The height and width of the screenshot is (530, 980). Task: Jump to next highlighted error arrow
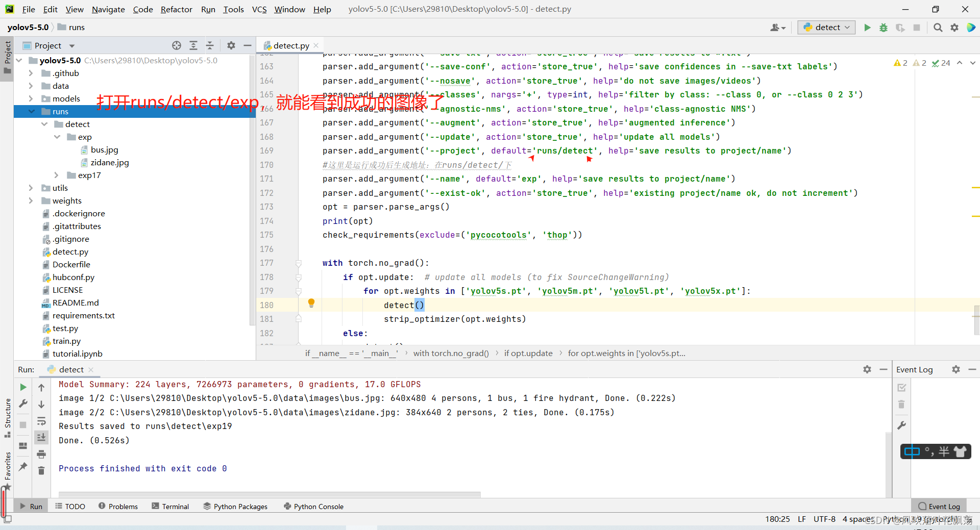click(973, 63)
